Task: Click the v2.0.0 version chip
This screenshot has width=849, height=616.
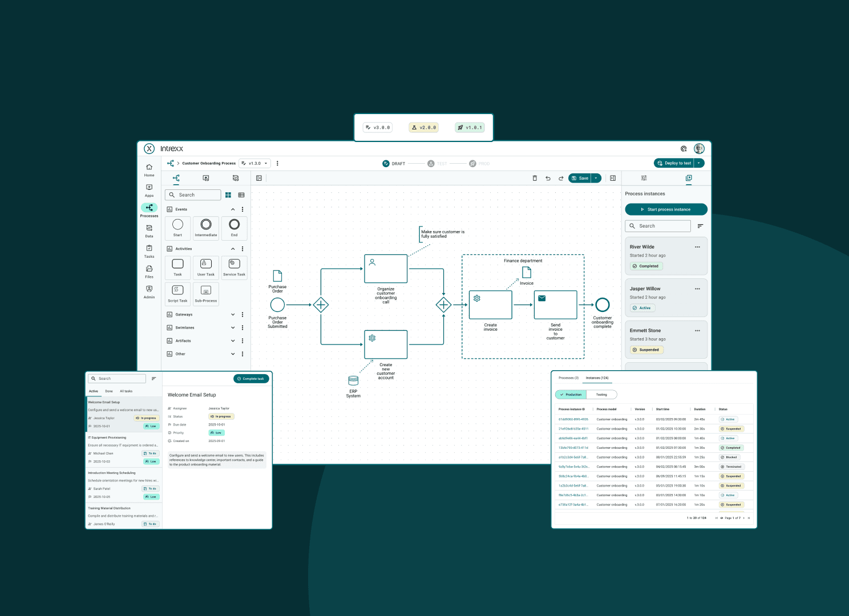Action: 423,128
